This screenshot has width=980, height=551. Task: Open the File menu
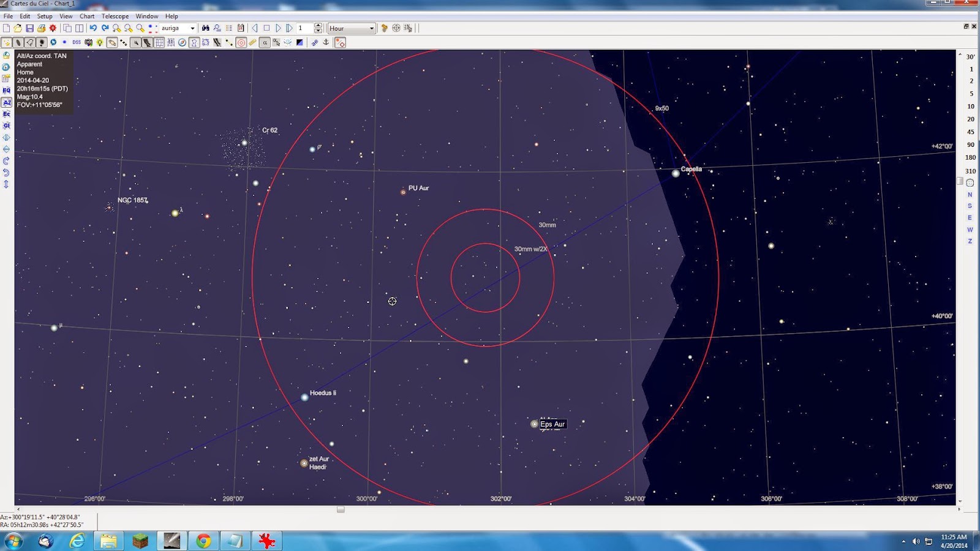[x=8, y=16]
